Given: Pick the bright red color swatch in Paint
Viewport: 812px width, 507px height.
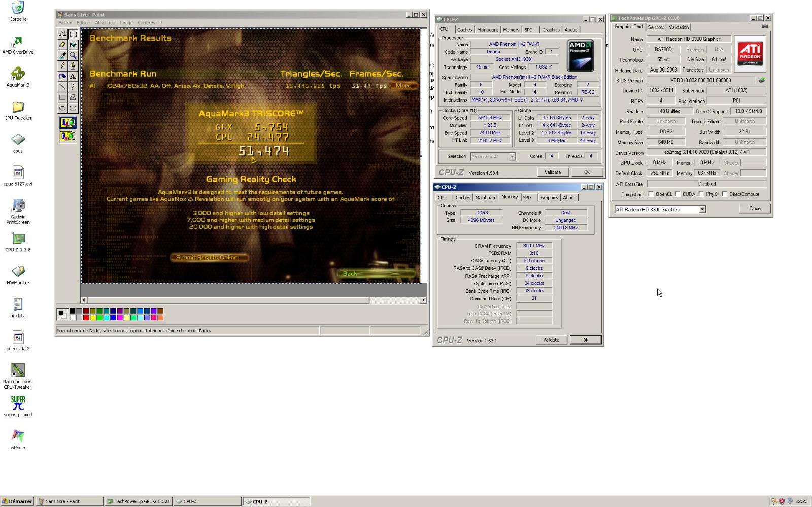Looking at the screenshot, I should tap(86, 318).
